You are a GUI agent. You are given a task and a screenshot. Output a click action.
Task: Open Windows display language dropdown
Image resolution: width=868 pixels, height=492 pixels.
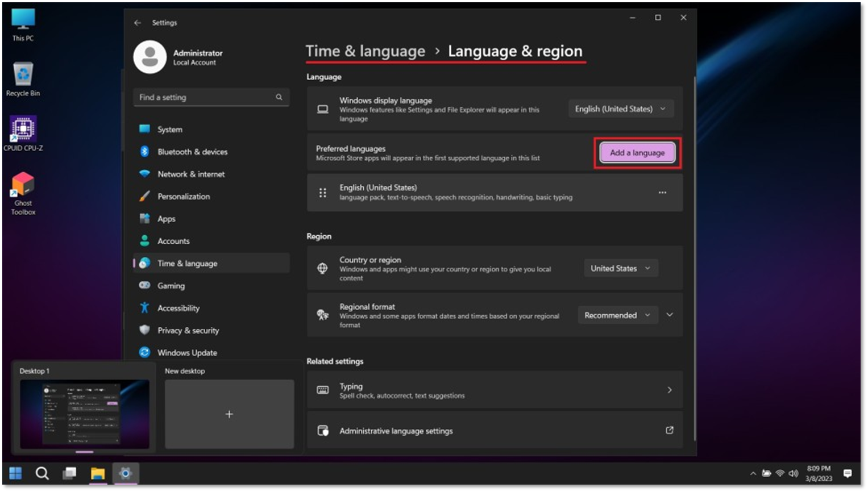coord(621,109)
